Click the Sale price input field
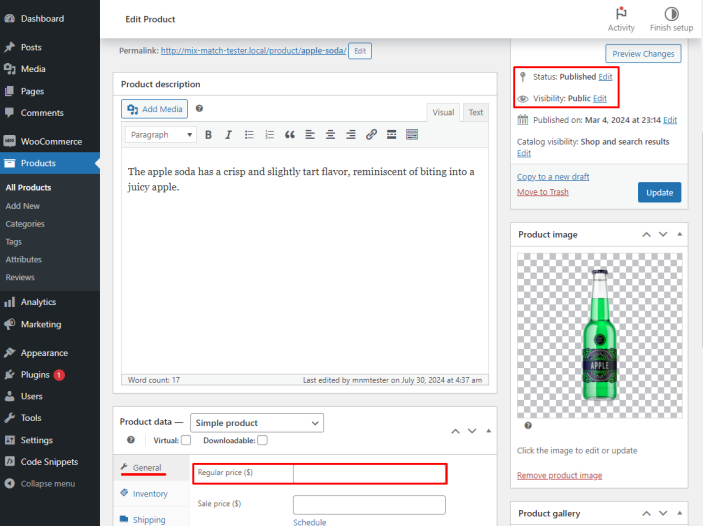This screenshot has width=703, height=526. click(x=369, y=505)
